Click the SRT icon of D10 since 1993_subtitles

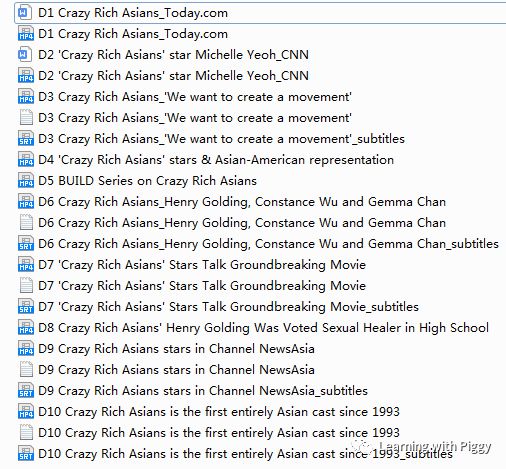pyautogui.click(x=26, y=454)
